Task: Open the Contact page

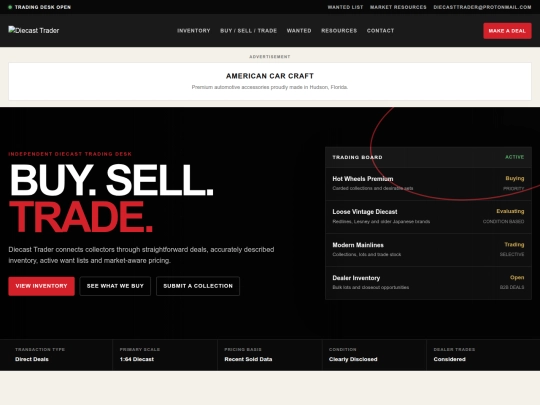Action: (x=380, y=31)
